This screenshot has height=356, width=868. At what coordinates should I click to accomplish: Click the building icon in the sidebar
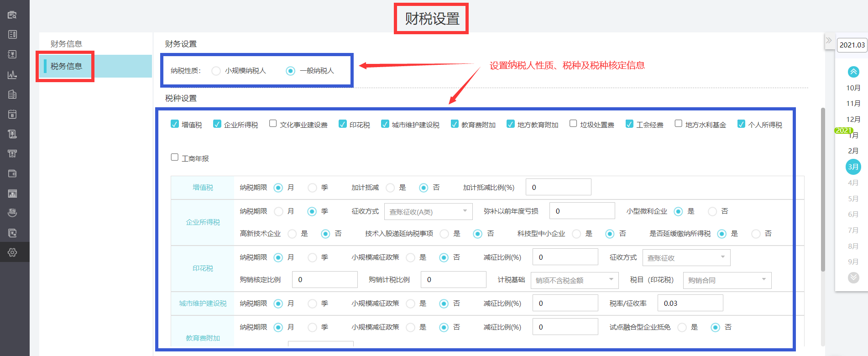(x=12, y=94)
